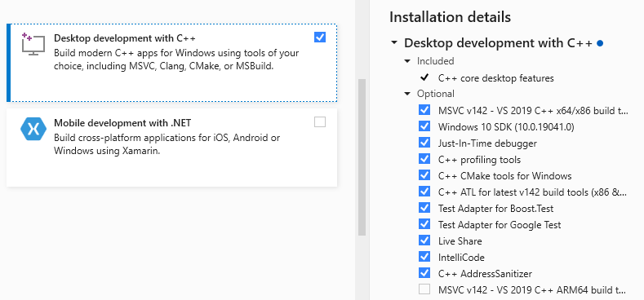Click the Installation details heading
The height and width of the screenshot is (300, 644).
(450, 17)
